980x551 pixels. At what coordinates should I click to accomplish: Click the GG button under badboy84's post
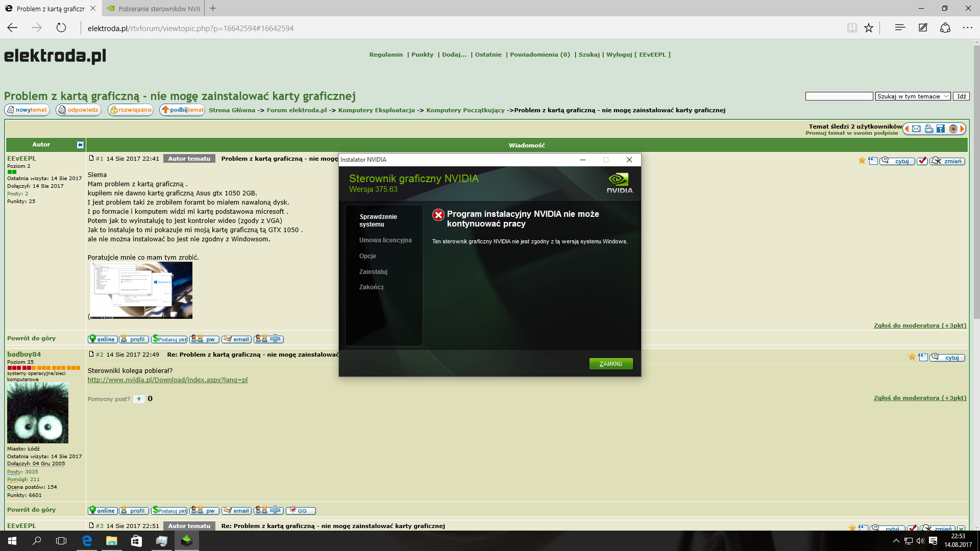[301, 511]
